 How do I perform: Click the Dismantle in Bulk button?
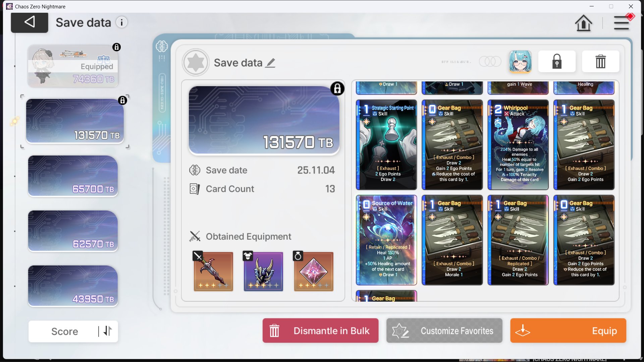(x=320, y=330)
